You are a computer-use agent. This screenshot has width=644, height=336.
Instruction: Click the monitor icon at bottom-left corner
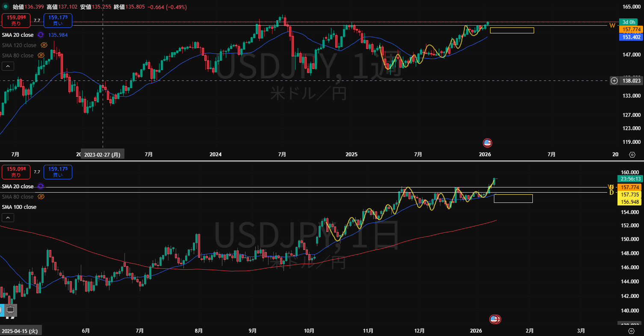coord(11,309)
